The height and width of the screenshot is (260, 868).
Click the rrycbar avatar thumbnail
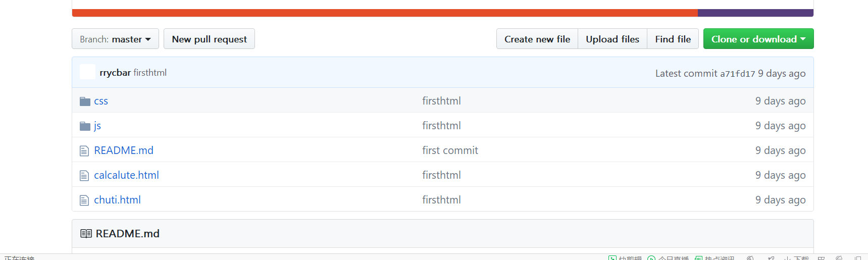87,72
